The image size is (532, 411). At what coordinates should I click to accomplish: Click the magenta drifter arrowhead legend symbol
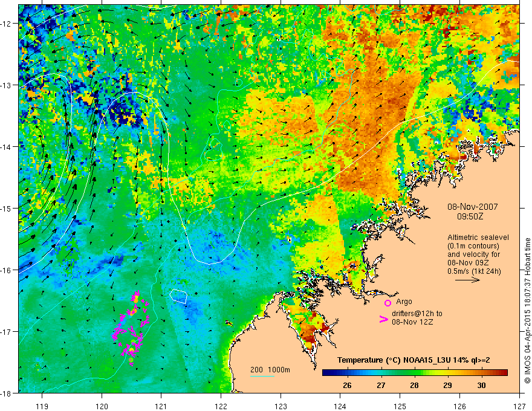[x=383, y=319]
